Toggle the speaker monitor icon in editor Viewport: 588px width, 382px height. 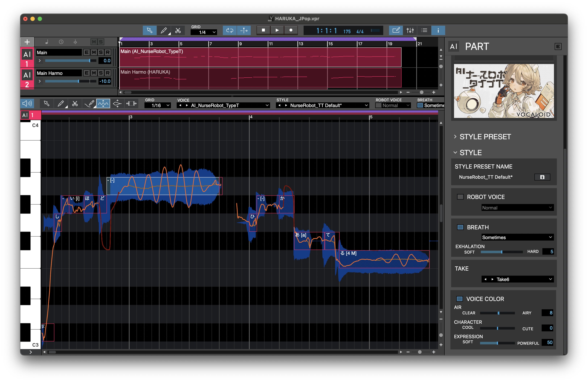pos(27,103)
